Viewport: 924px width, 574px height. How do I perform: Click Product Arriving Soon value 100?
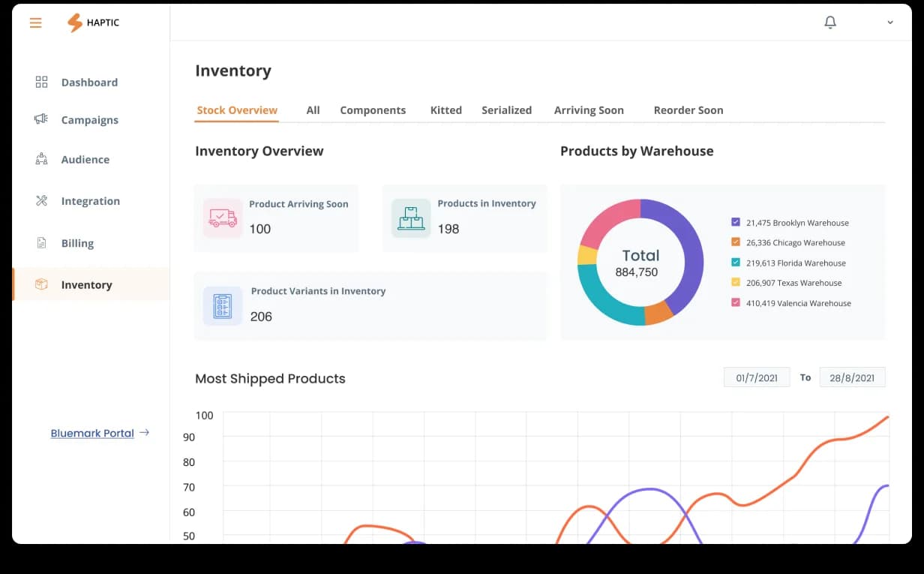point(260,229)
